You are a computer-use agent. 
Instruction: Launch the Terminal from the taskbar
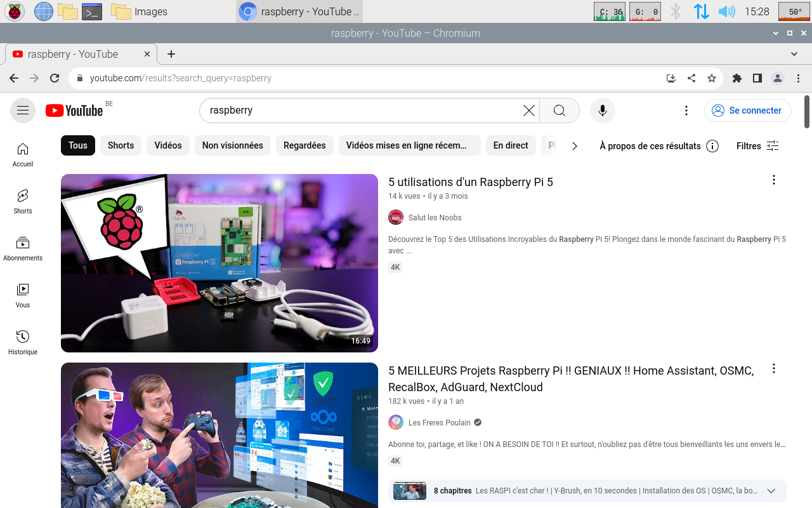[92, 11]
